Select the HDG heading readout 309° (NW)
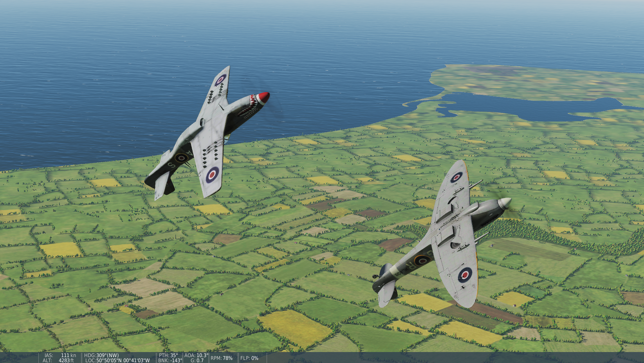The image size is (644, 363). [101, 356]
